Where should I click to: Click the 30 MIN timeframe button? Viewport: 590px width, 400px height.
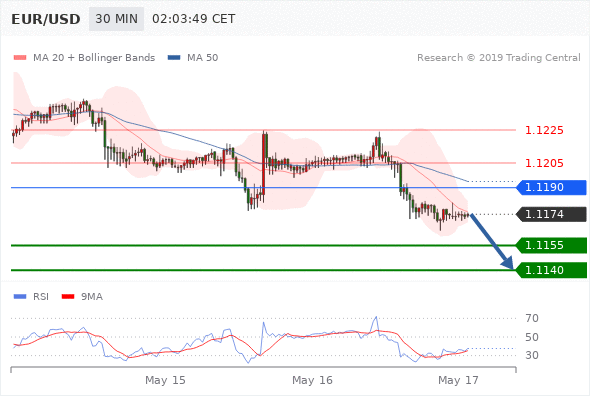(x=116, y=19)
